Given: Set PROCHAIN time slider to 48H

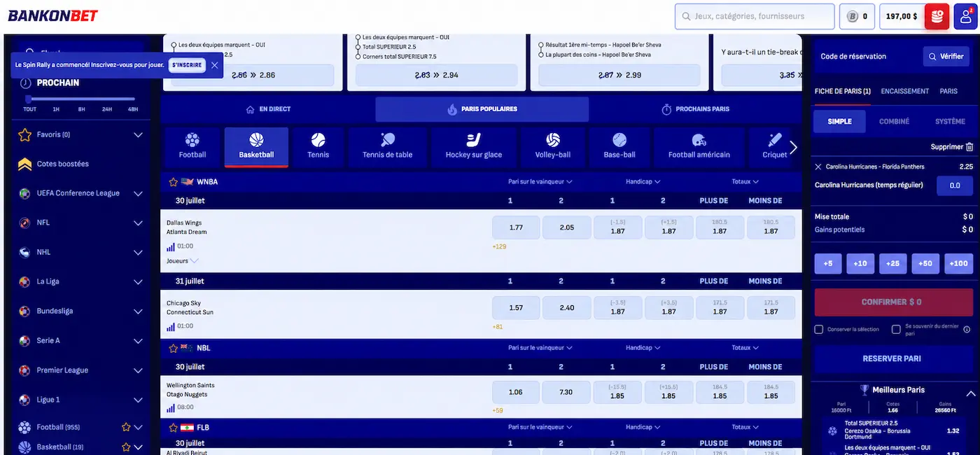Looking at the screenshot, I should [132, 109].
